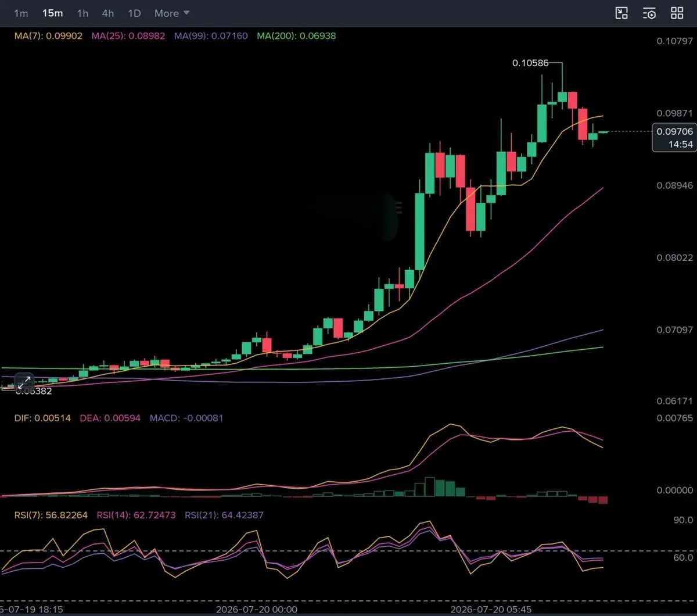
Task: Click the MACD: -0.00081 indicator value
Action: coord(186,418)
